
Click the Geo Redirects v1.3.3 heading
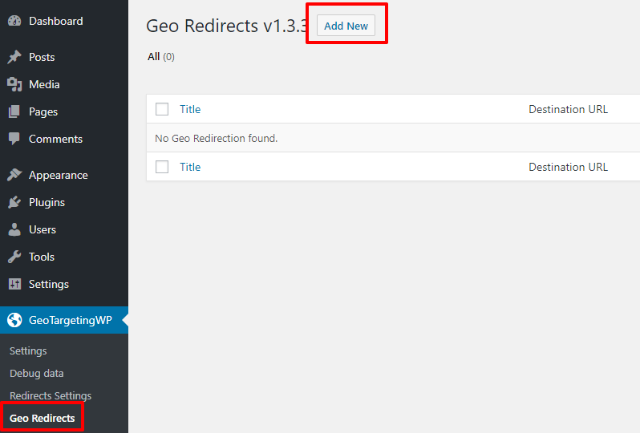click(x=227, y=26)
